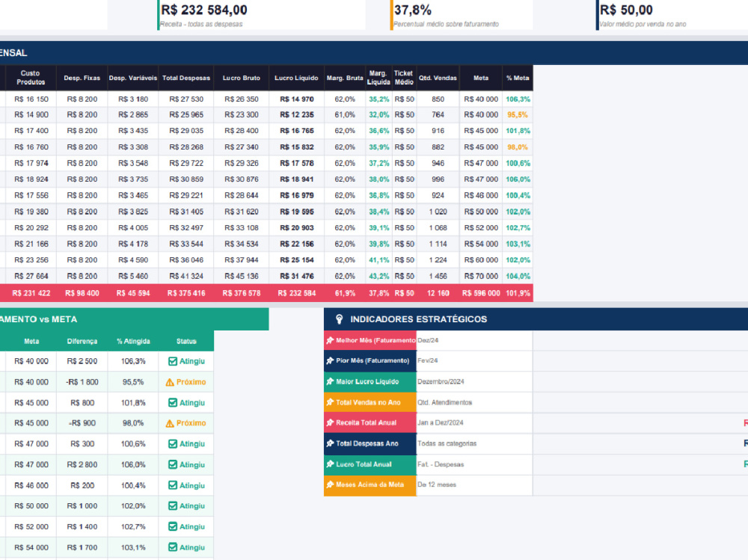This screenshot has height=560, width=748.
Task: Click the check icon in the R$ 1 000 difference row
Action: coord(173,505)
